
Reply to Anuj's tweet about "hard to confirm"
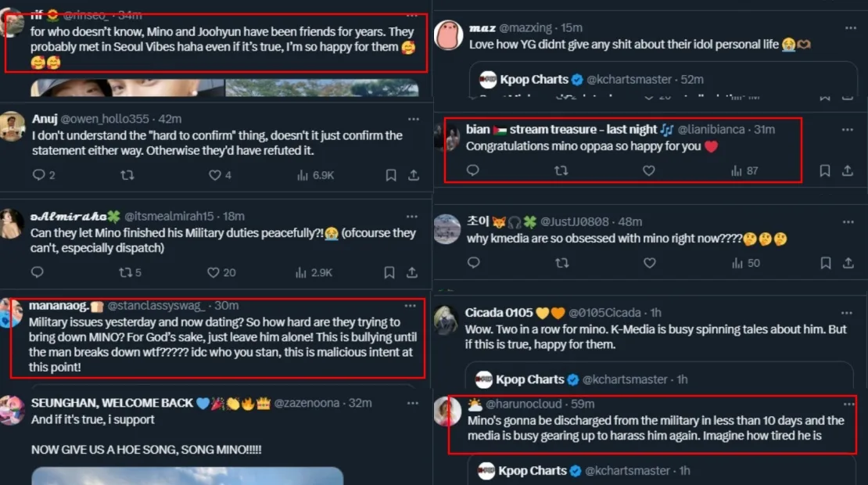coord(38,175)
